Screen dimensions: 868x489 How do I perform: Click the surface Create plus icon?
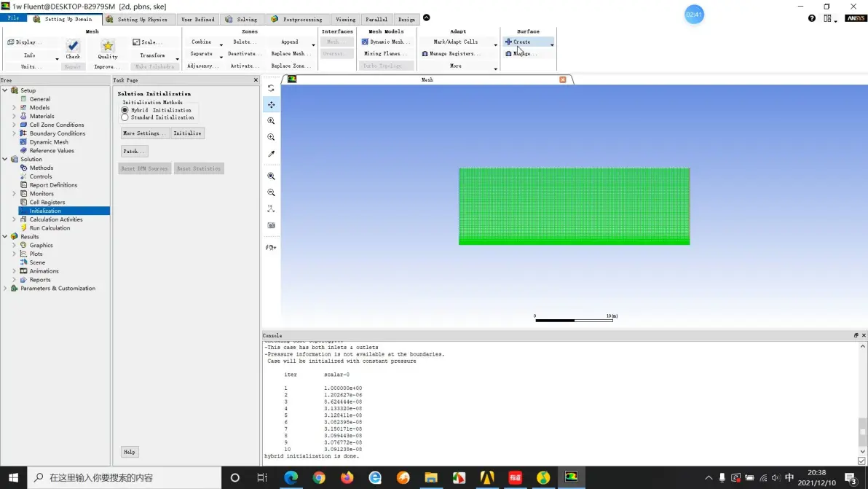click(x=508, y=42)
